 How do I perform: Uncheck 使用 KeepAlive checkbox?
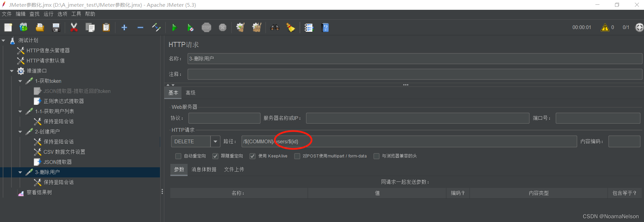pyautogui.click(x=252, y=156)
